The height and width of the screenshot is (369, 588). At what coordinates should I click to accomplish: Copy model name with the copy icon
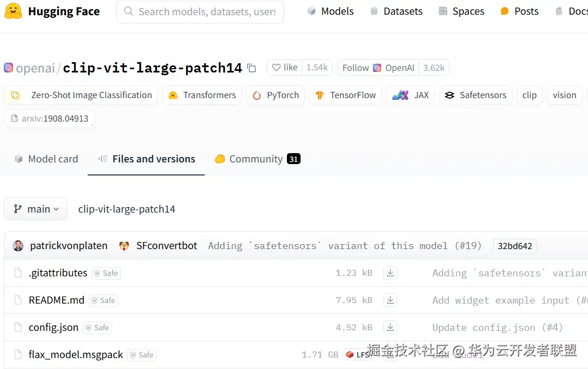tap(252, 68)
